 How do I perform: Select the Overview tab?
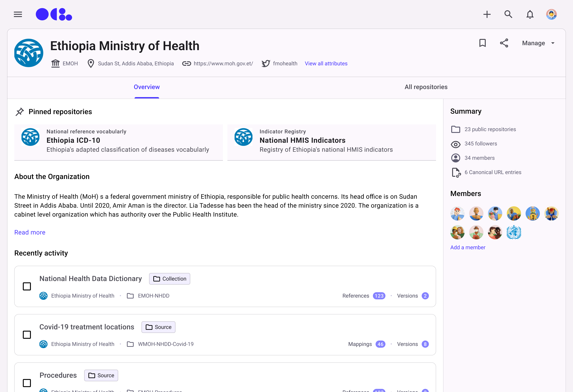[x=147, y=87]
